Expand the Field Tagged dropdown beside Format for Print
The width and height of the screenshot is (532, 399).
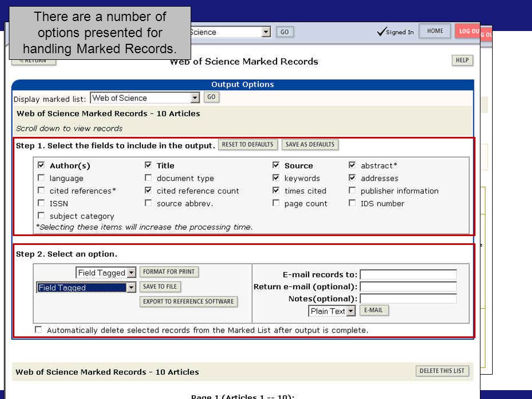coord(106,273)
